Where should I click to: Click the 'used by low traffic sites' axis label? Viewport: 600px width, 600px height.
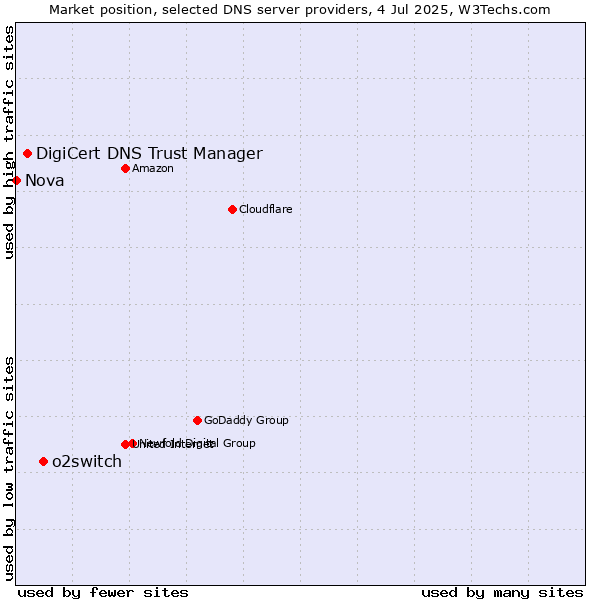point(9,469)
